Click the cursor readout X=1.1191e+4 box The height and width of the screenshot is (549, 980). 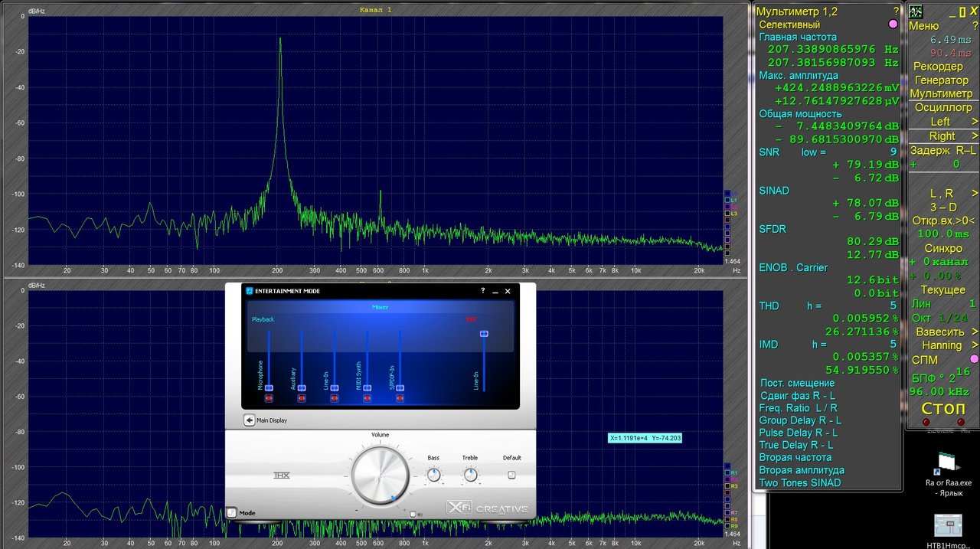coord(645,439)
